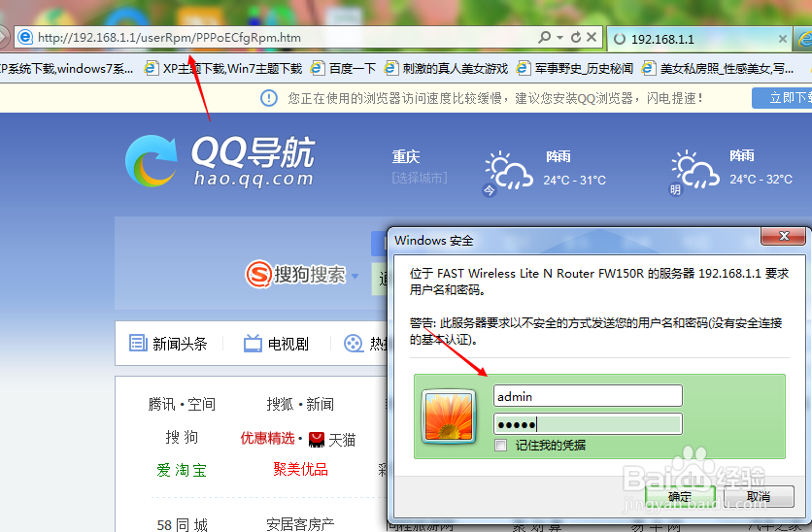Screen dimensions: 812x532
Task: Open the 爱淘宝 link
Action: coord(182,470)
